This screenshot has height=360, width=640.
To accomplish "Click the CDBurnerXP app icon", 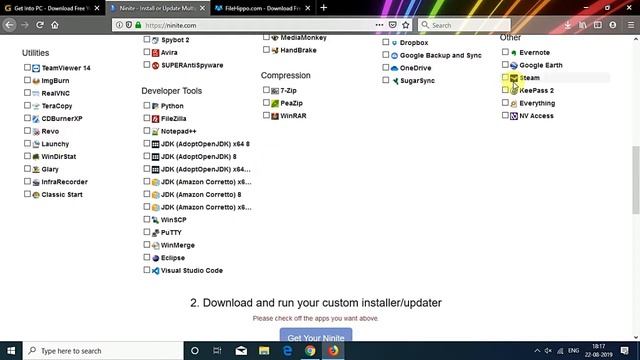I will (36, 119).
